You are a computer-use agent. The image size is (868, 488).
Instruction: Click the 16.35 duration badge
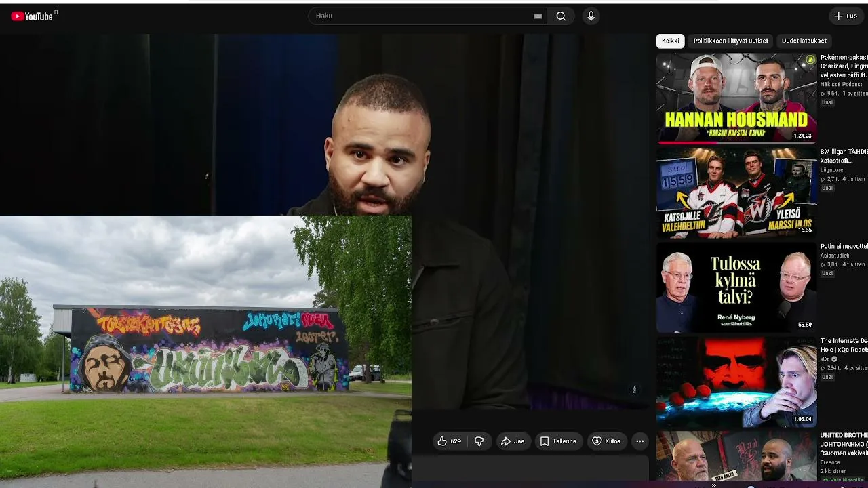805,230
